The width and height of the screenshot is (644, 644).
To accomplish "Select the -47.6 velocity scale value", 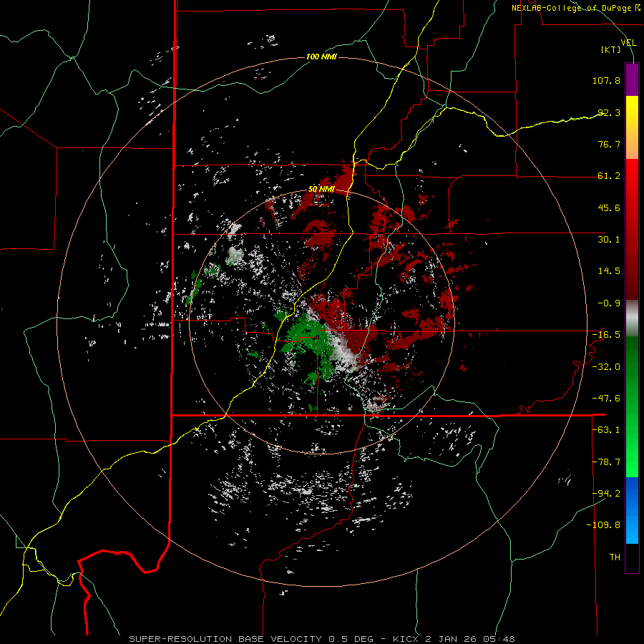I will pos(606,399).
